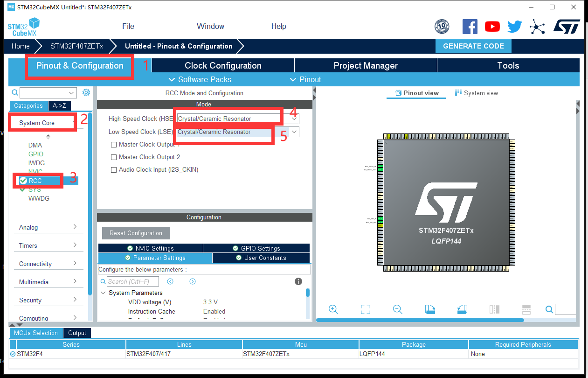Click the 10 years anniversary badge icon
This screenshot has height=378, width=588.
click(x=442, y=27)
